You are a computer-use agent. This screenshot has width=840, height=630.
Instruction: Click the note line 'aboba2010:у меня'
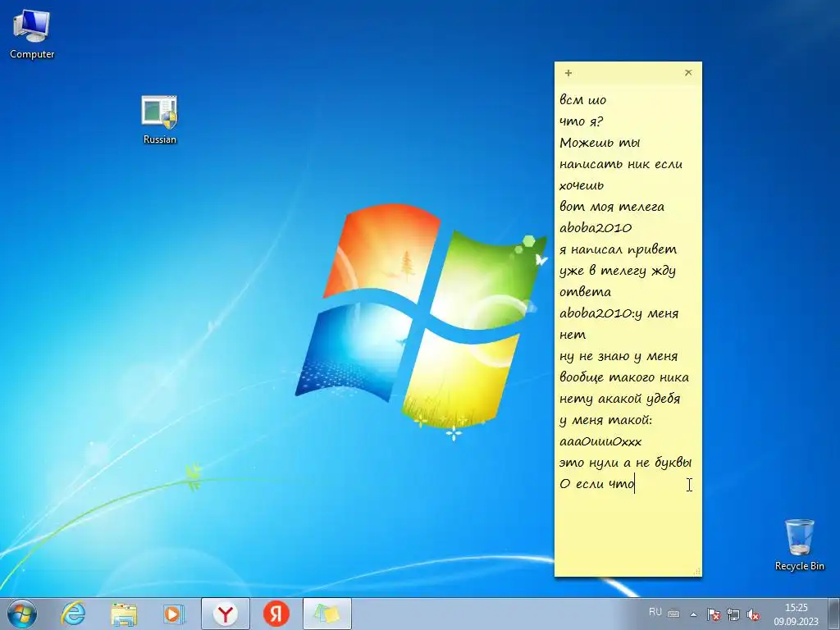(x=619, y=313)
